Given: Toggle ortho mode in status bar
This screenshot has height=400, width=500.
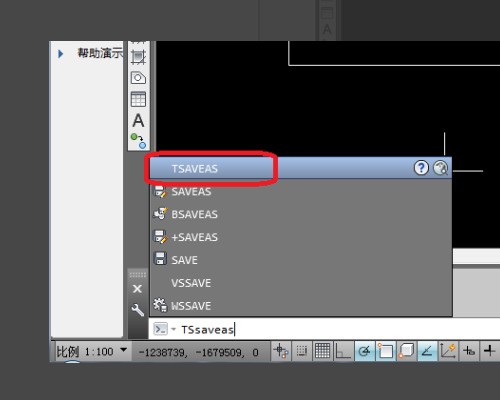Looking at the screenshot, I should click(x=343, y=351).
